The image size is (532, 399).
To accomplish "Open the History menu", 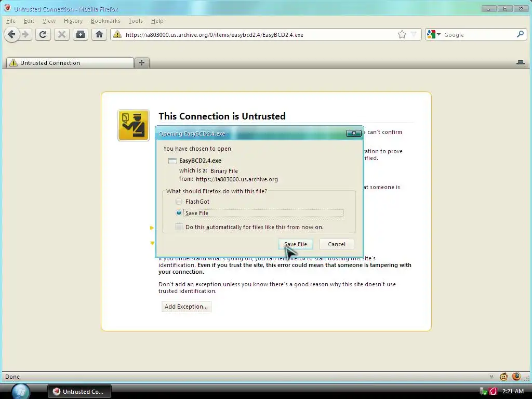I will tap(73, 21).
